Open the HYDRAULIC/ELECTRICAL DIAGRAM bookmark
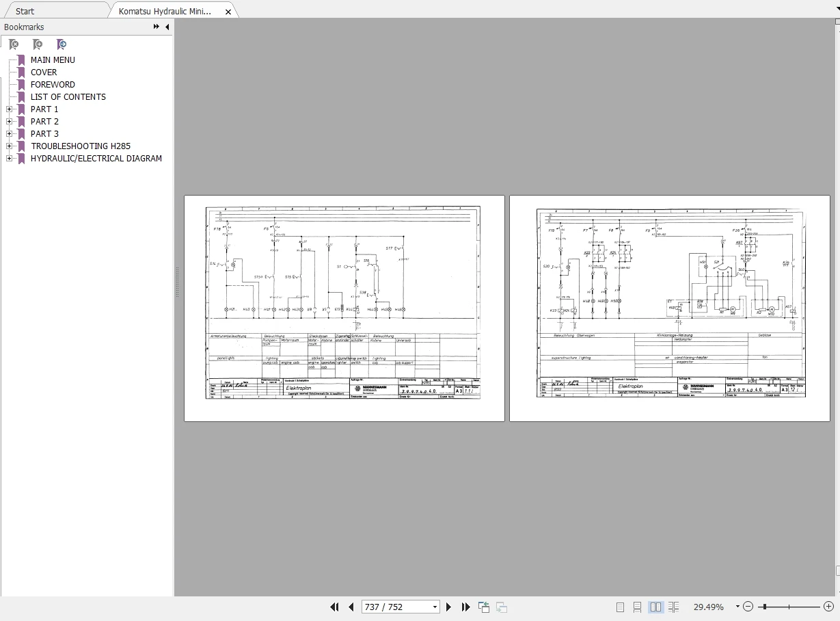 (x=96, y=159)
